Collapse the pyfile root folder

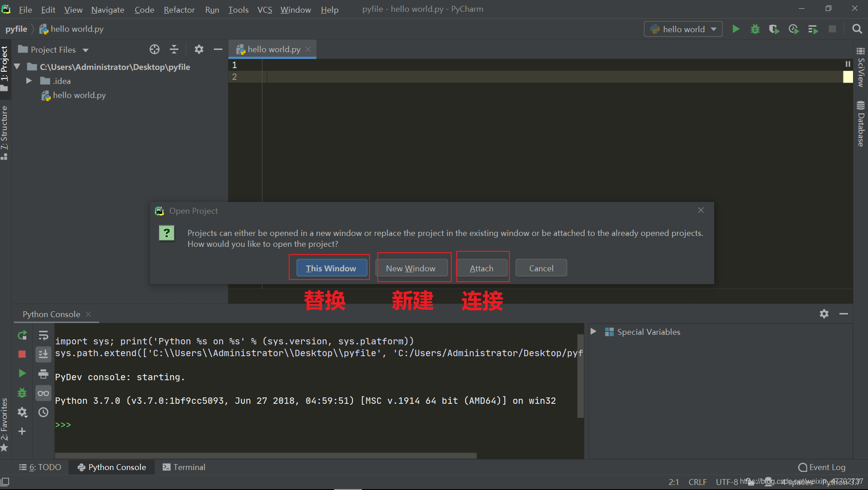tap(17, 67)
